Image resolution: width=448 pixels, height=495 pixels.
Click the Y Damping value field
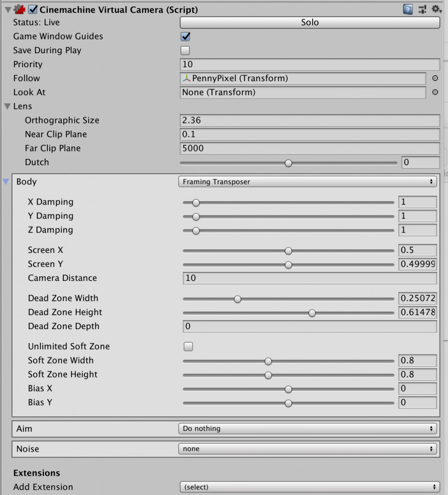point(418,216)
